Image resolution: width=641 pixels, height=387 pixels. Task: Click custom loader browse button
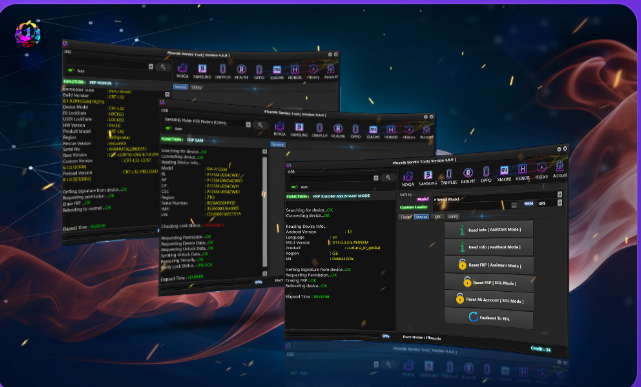coord(514,205)
